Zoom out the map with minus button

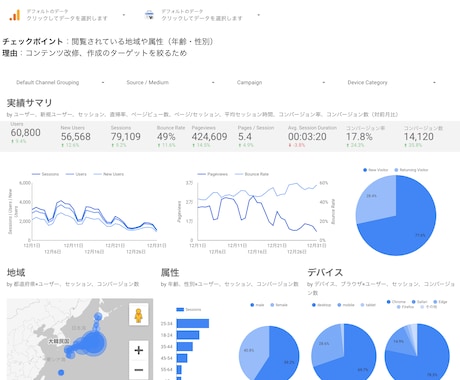139,370
